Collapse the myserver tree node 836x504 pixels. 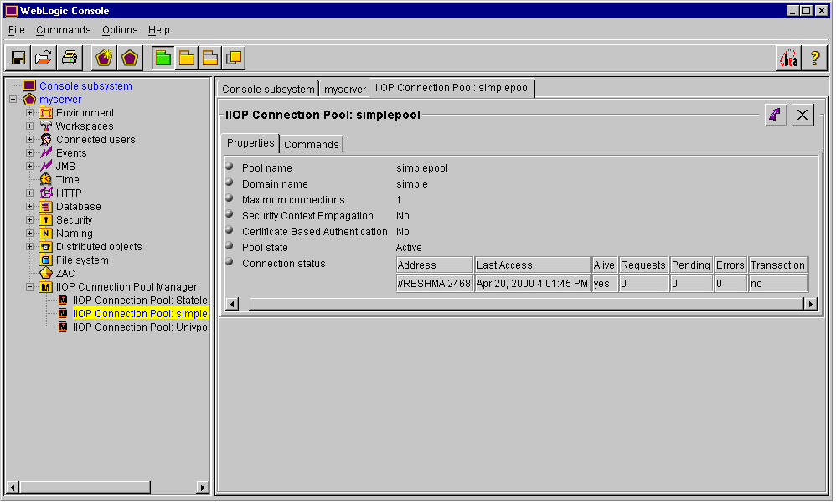(13, 100)
